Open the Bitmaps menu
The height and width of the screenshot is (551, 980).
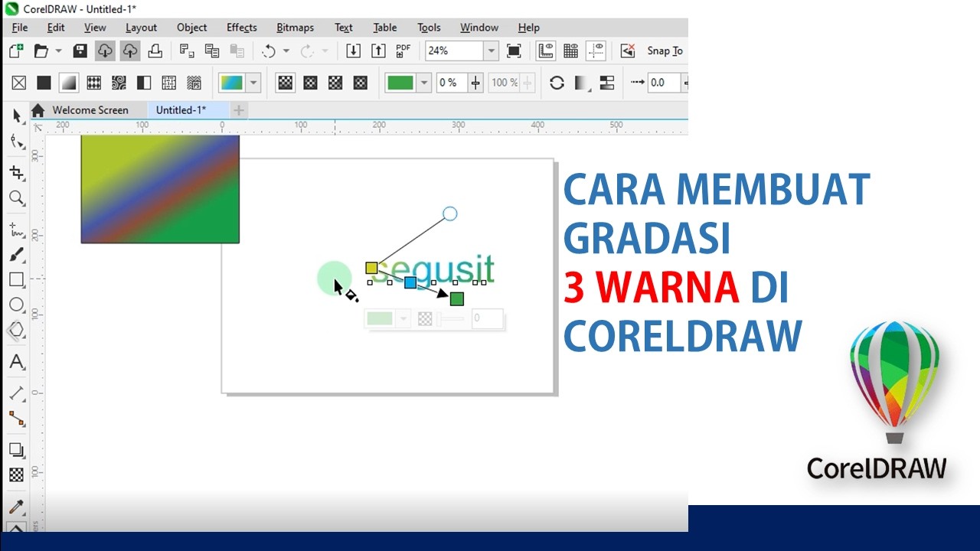[296, 28]
